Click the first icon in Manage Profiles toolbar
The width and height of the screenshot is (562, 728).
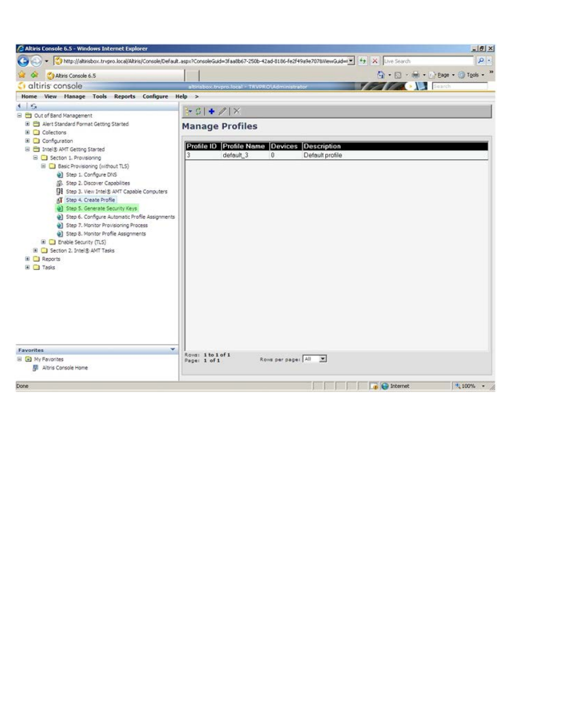188,111
